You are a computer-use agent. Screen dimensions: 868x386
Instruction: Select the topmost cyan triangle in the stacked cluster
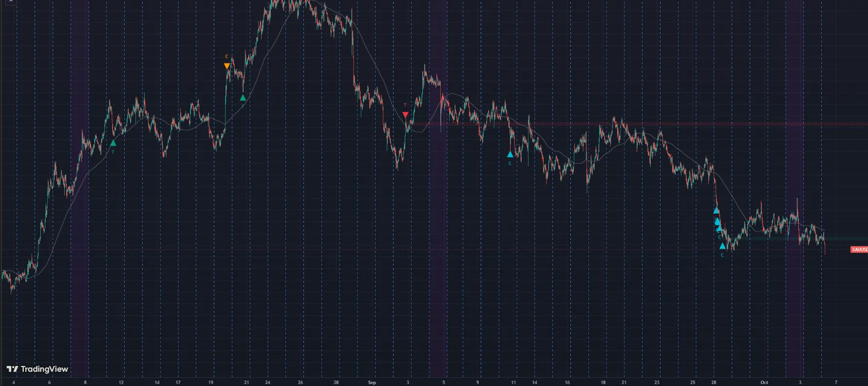pos(716,211)
